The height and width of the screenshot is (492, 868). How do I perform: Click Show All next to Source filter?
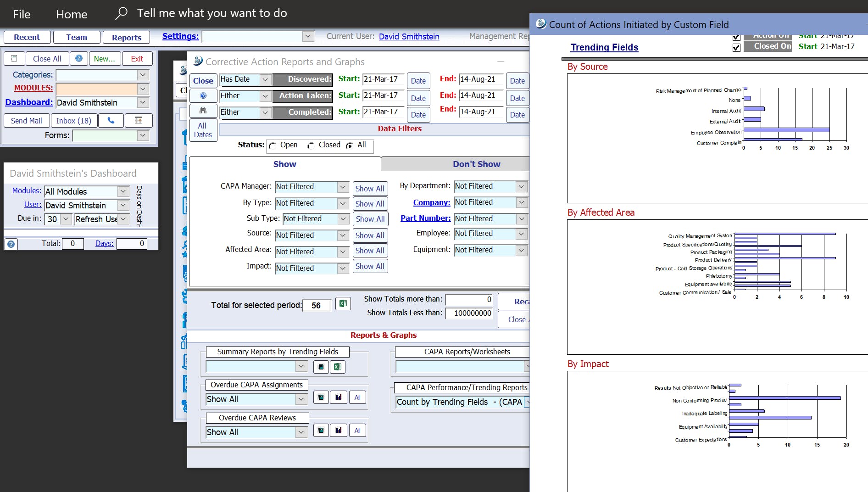[370, 235]
